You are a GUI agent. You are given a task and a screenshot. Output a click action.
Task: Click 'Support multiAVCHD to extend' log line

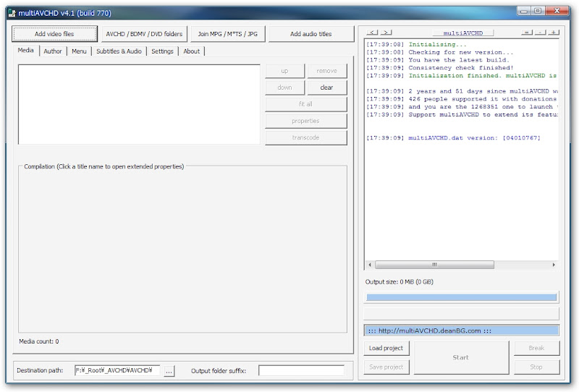[462, 114]
